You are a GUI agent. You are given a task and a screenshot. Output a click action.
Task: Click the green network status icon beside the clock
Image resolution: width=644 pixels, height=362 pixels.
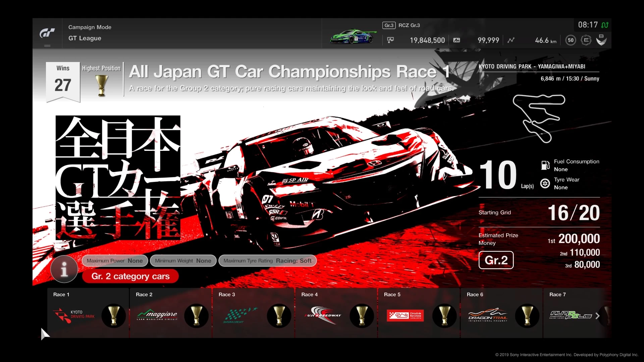(605, 24)
